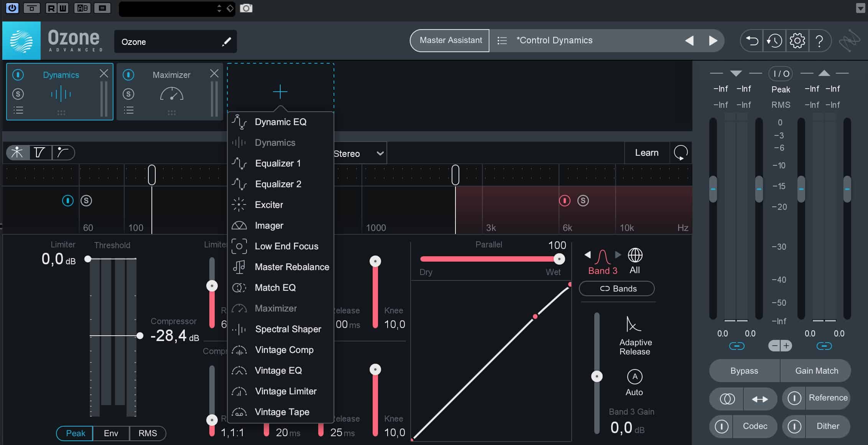Viewport: 868px width, 445px height.
Task: Reset crossovers with the circular arrow icon
Action: click(681, 153)
